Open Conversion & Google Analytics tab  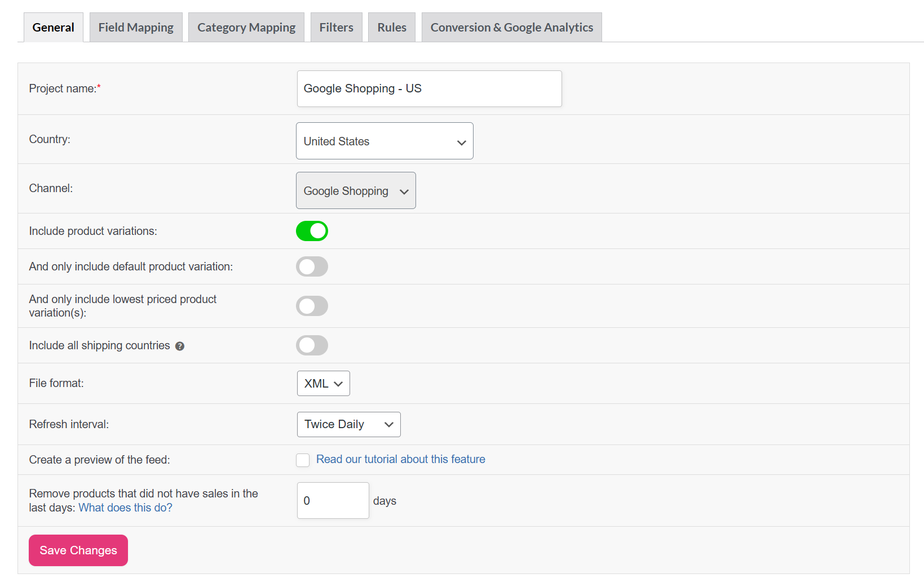coord(511,28)
